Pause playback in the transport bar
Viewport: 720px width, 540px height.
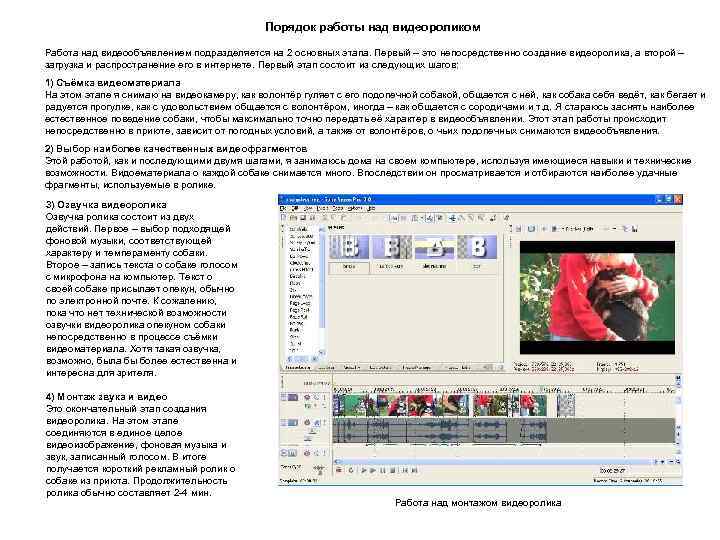tap(382, 470)
